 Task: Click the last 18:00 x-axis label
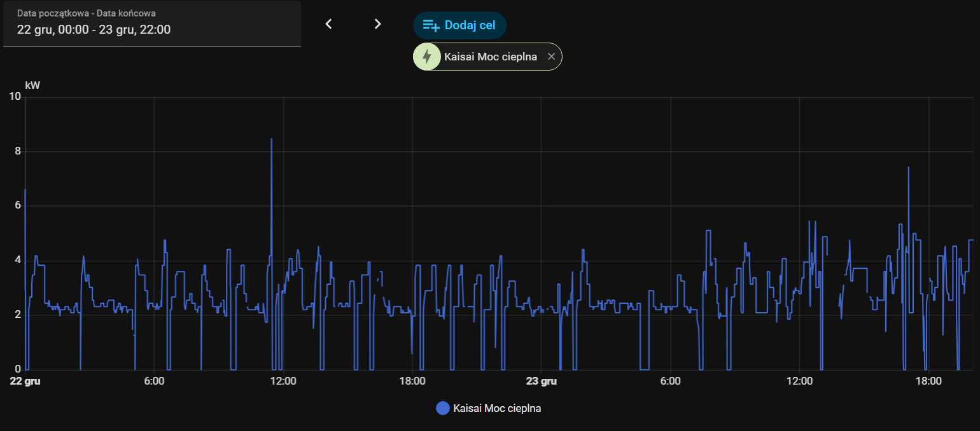pyautogui.click(x=928, y=381)
